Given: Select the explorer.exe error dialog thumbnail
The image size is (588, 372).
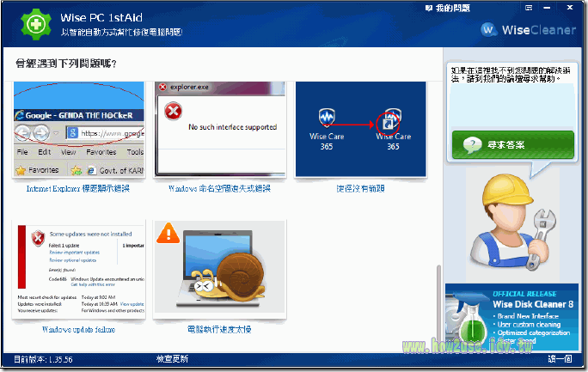Looking at the screenshot, I should (x=220, y=131).
